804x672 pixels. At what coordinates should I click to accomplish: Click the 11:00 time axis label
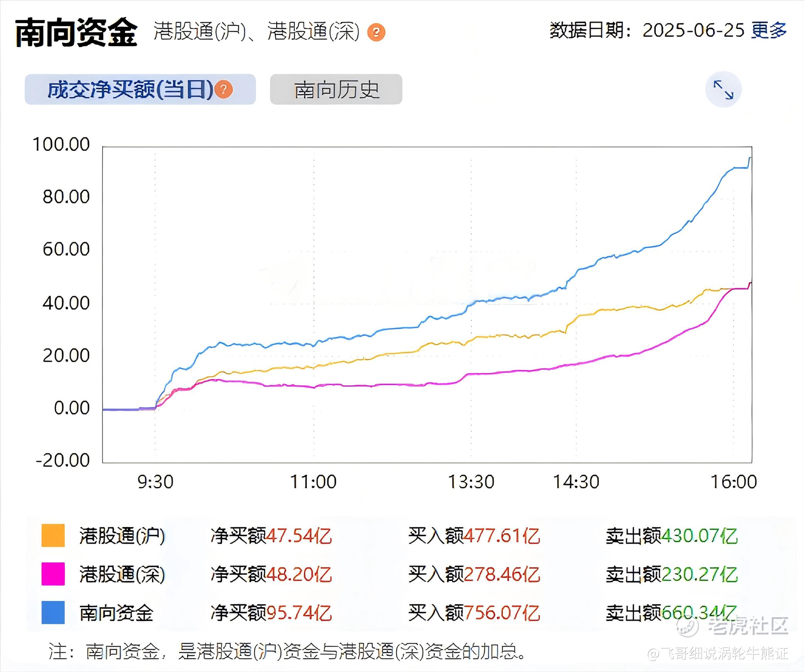313,482
